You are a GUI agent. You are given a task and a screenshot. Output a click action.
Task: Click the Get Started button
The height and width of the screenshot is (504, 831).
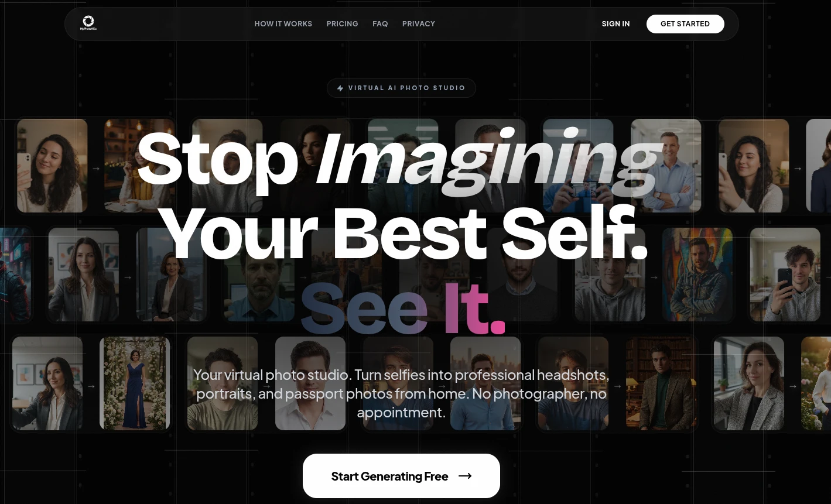(x=685, y=24)
